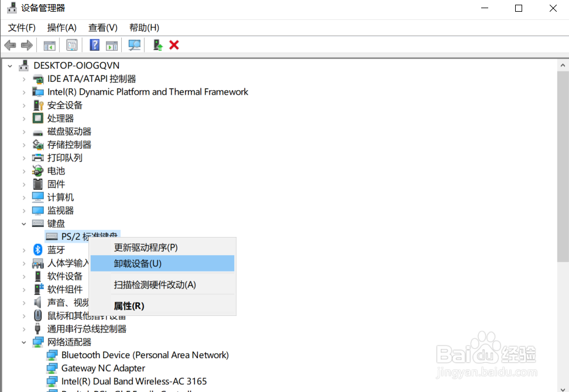The image size is (569, 392).
Task: Click the Forward arrow toolbar icon
Action: [27, 45]
